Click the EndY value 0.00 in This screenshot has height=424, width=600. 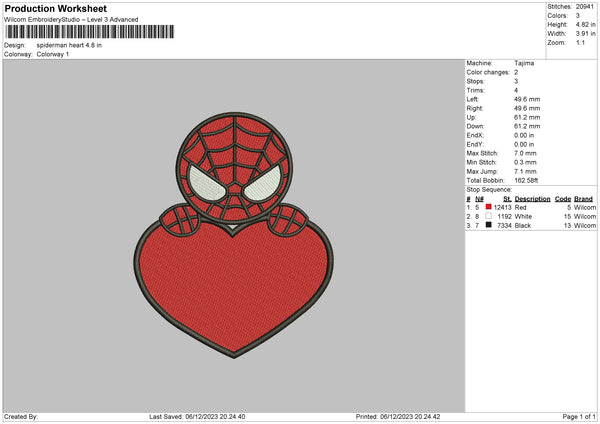click(x=524, y=145)
